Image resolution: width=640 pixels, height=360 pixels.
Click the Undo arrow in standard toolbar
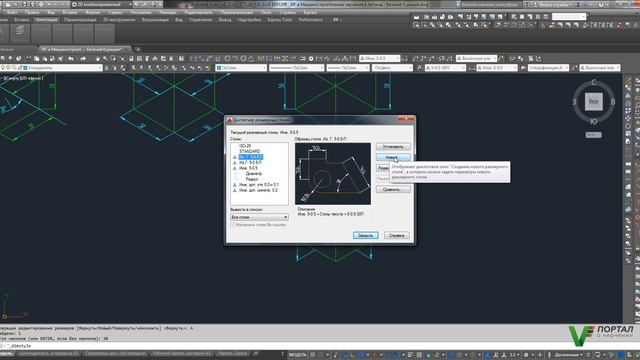point(71,59)
